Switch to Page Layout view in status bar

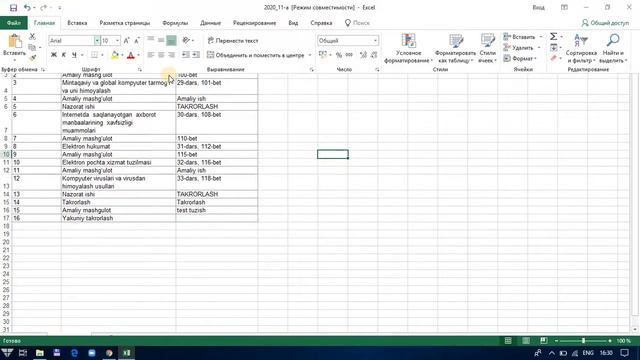point(526,341)
